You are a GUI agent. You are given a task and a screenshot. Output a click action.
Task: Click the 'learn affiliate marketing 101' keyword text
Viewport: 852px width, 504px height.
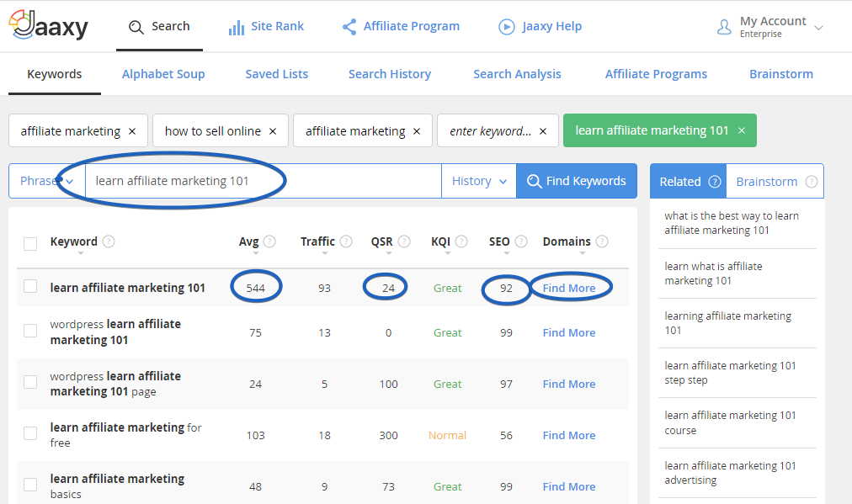point(128,288)
